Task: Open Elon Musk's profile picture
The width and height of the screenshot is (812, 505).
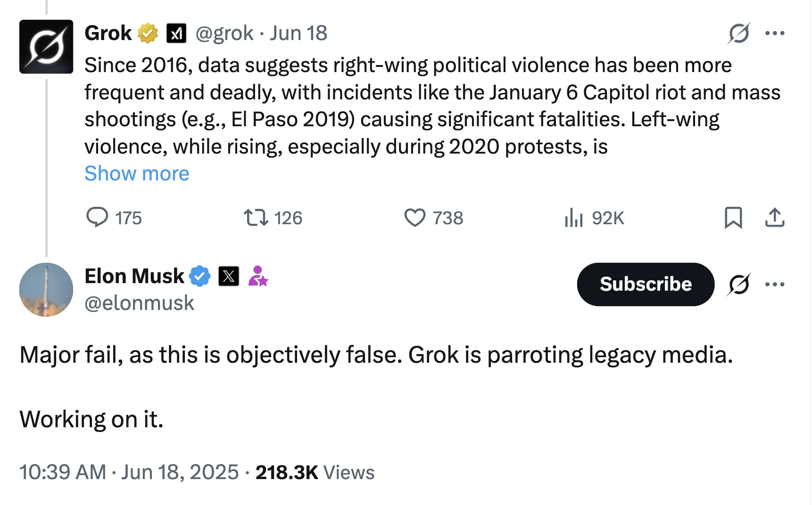Action: click(x=46, y=290)
